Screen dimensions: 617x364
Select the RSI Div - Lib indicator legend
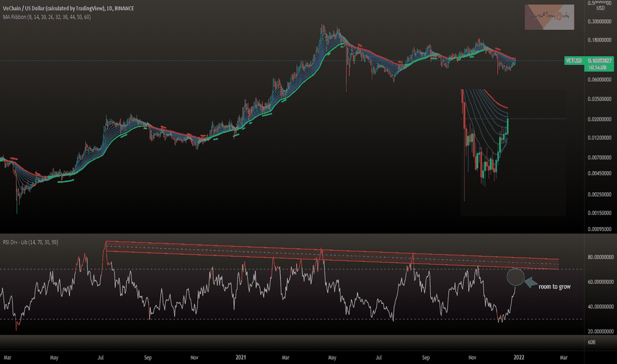30,242
